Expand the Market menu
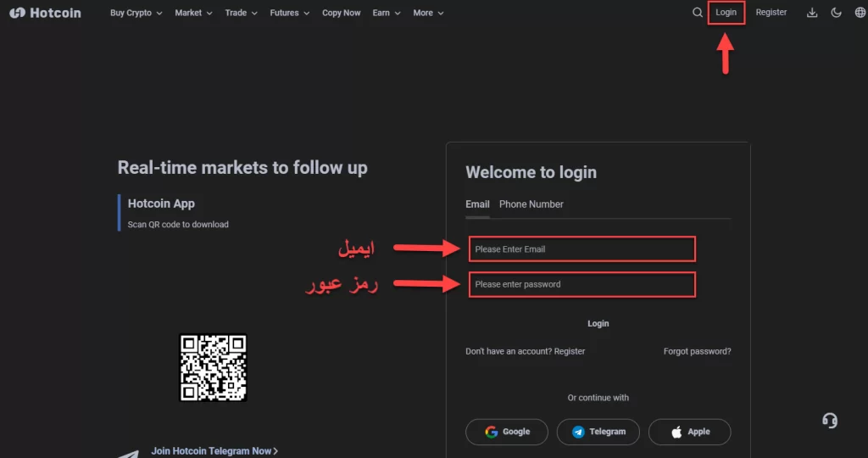 pyautogui.click(x=194, y=13)
